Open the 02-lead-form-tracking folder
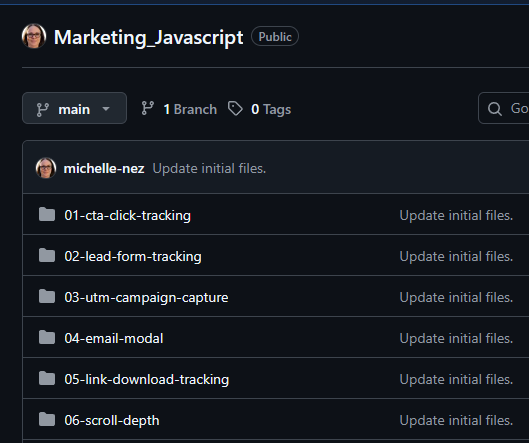The image size is (529, 443). (x=133, y=256)
